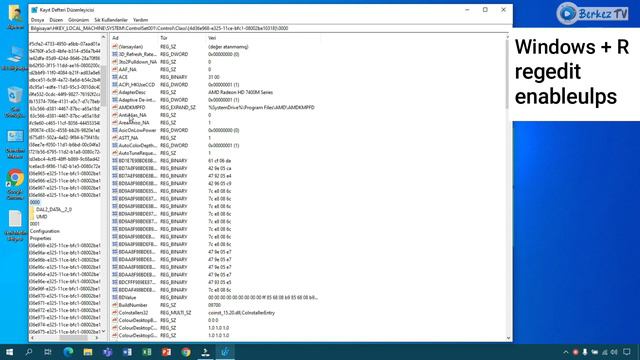Select the 3to2Pulldown_NA value
This screenshot has height=360, width=640.
[x=138, y=62]
